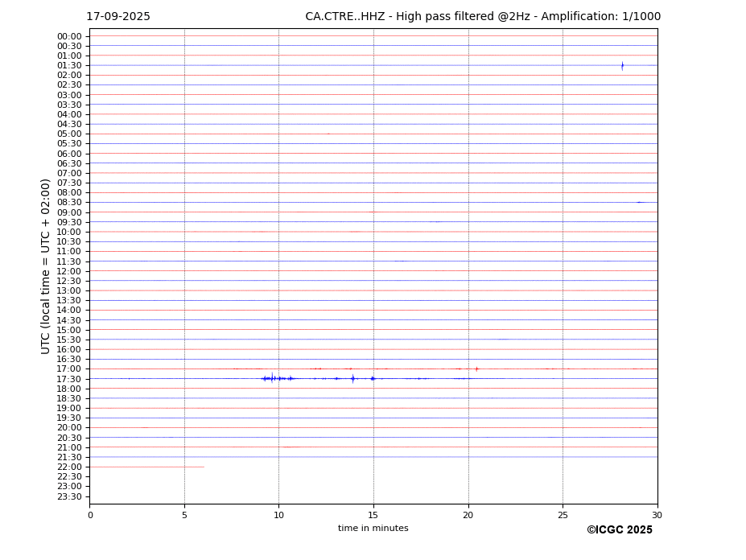Click the 21:00 time label
The image size is (746, 560).
(x=69, y=447)
